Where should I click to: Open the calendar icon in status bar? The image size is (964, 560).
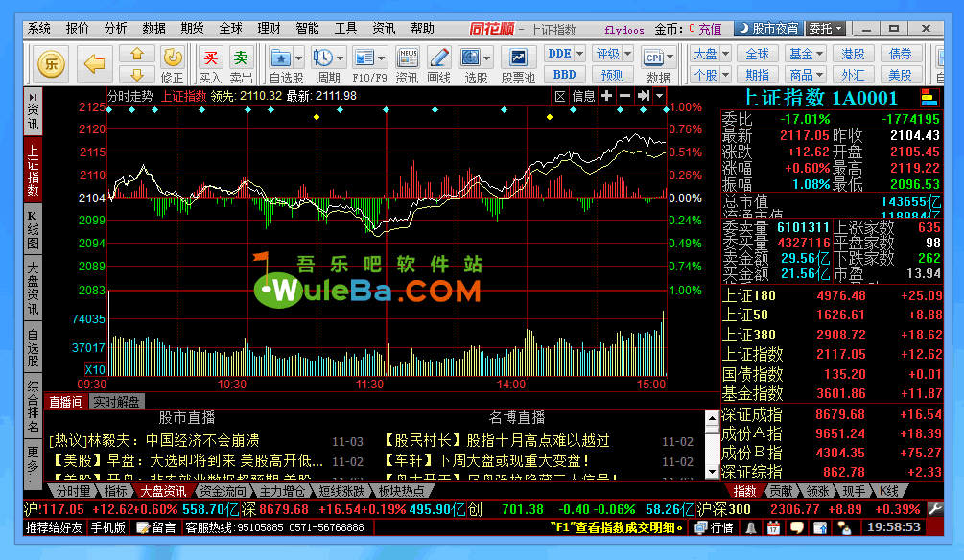773,527
